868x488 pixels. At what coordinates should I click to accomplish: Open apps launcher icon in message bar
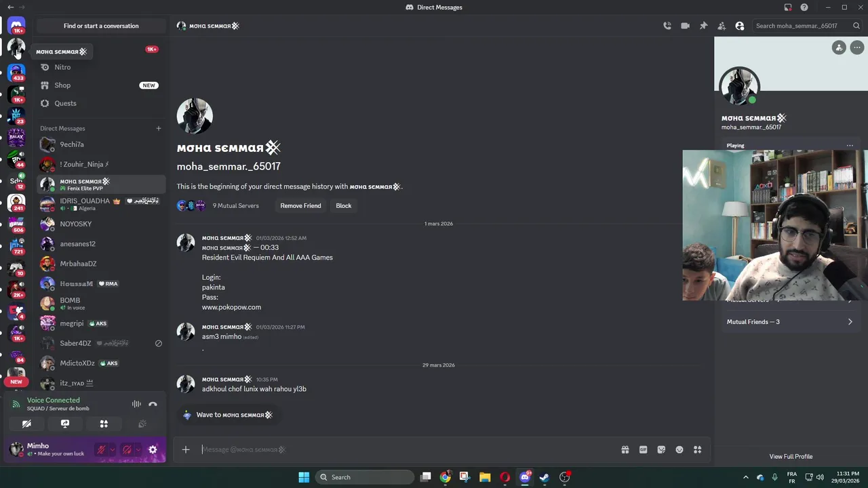(x=697, y=449)
